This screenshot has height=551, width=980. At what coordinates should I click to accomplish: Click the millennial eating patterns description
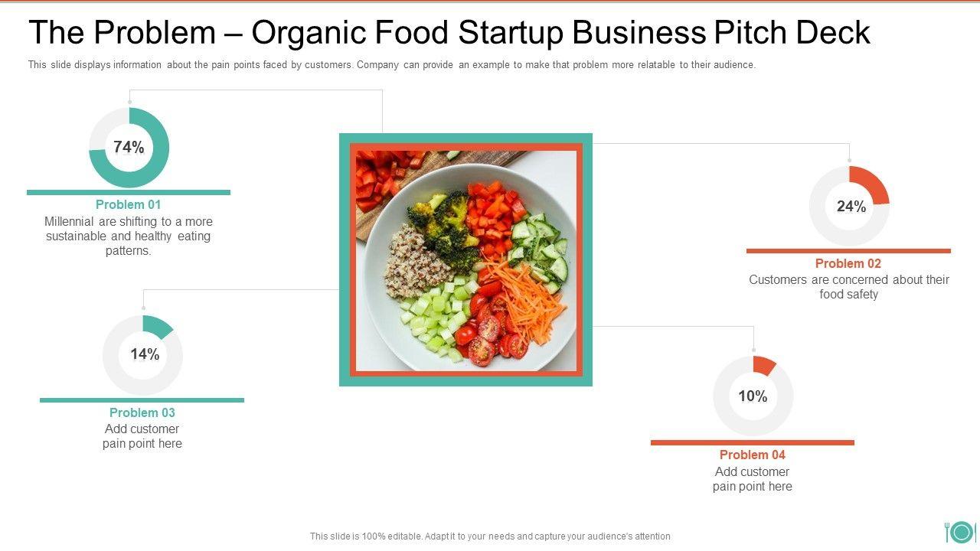[129, 236]
